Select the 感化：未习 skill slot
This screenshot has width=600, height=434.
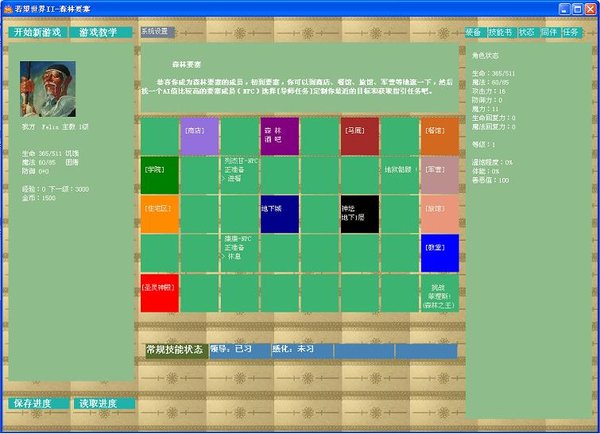(302, 351)
